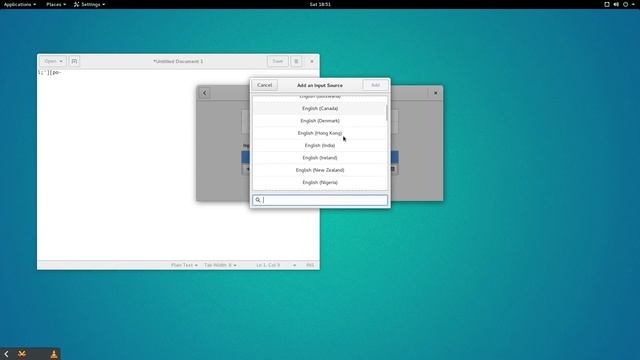Click the volume icon in the top bar
The height and width of the screenshot is (360, 640).
[x=616, y=4]
